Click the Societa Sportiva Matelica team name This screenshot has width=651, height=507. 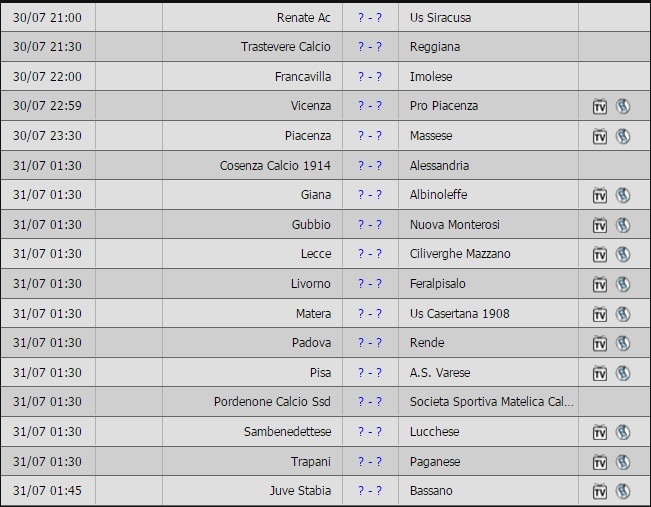(492, 402)
